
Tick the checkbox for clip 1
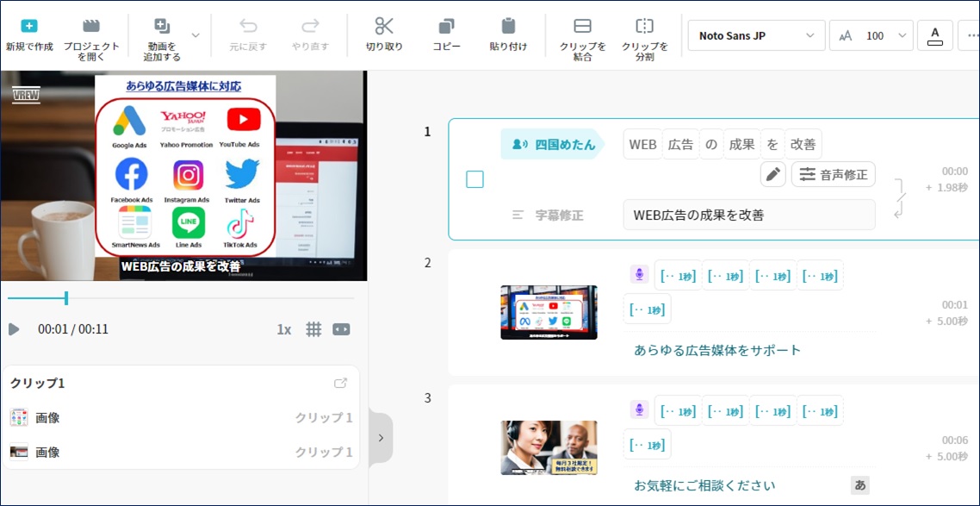coord(474,179)
